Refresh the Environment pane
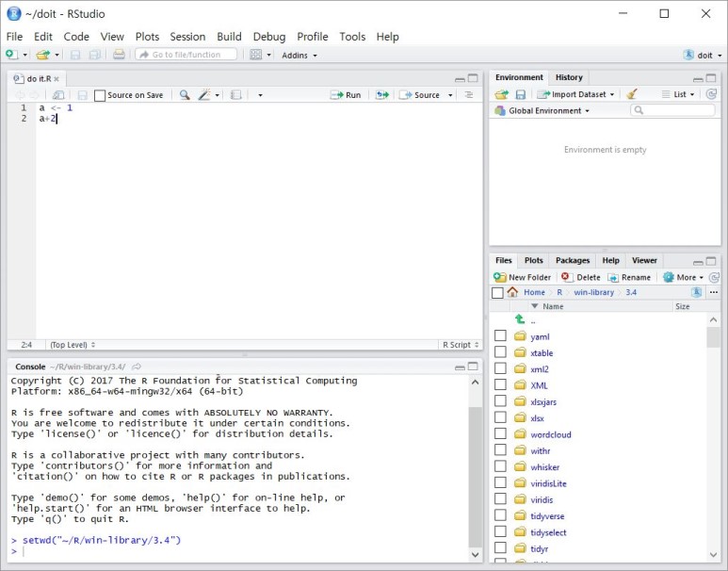This screenshot has width=728, height=571. 711,94
